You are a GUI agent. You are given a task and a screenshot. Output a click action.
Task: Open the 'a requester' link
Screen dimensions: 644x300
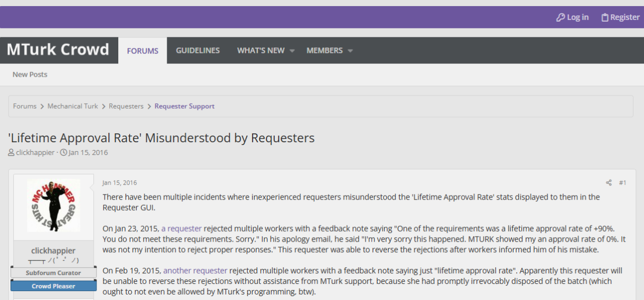pos(182,228)
